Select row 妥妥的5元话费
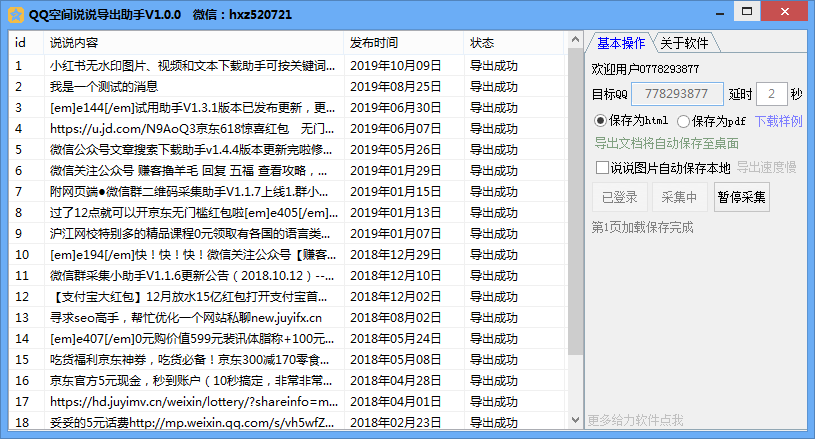815x439 pixels. [x=286, y=422]
